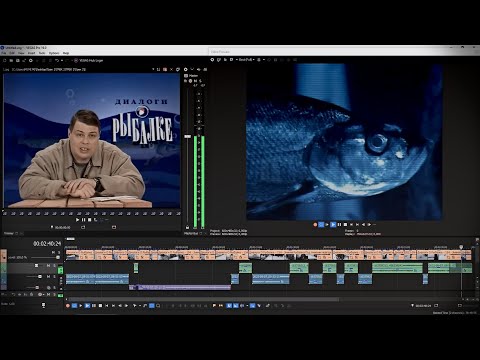Click overlays grid icon in Video Preview

(259, 60)
